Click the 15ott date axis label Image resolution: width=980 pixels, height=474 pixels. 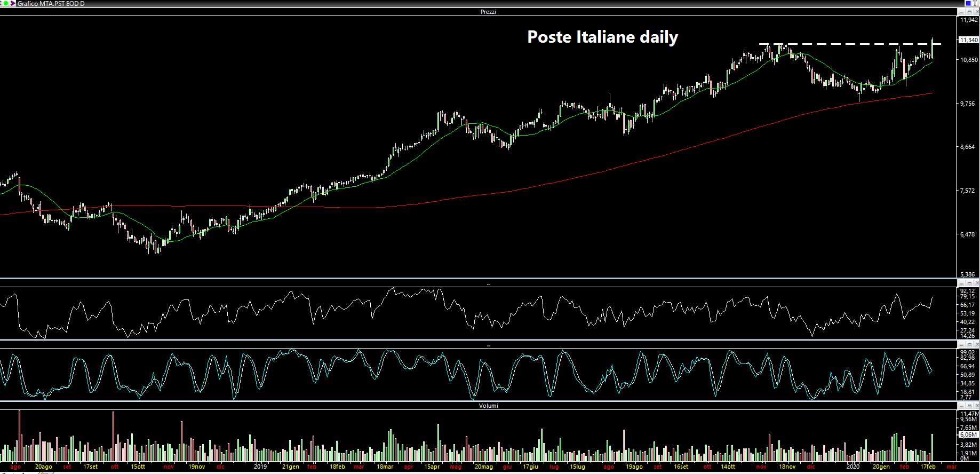(x=138, y=467)
